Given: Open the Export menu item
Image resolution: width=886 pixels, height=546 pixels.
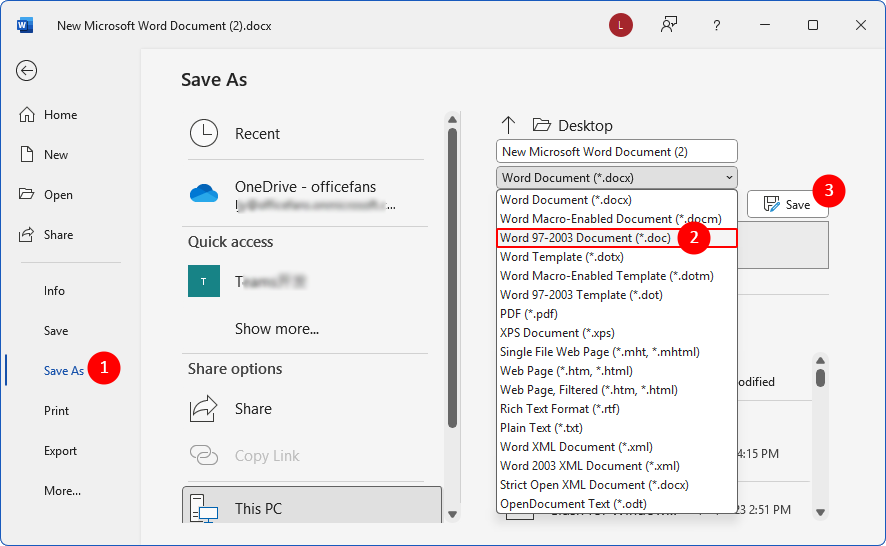Looking at the screenshot, I should 60,451.
